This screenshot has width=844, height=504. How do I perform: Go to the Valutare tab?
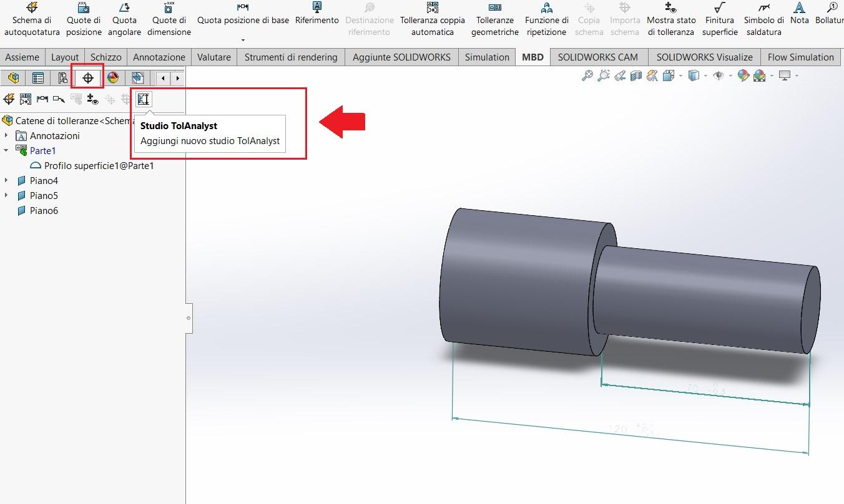[x=214, y=57]
